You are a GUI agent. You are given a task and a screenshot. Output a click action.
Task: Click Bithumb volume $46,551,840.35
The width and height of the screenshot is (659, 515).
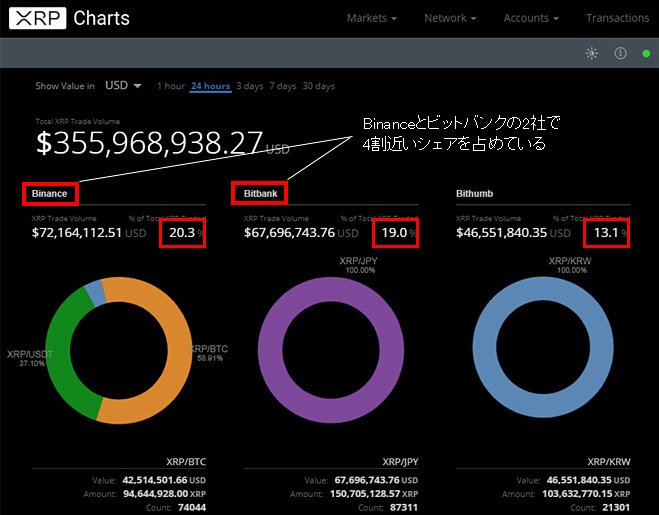click(502, 232)
